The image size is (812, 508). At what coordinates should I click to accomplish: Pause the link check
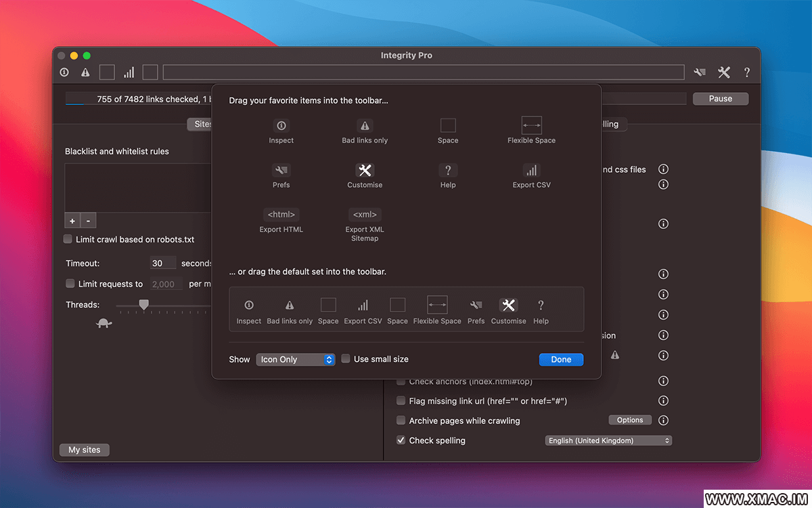(x=721, y=99)
